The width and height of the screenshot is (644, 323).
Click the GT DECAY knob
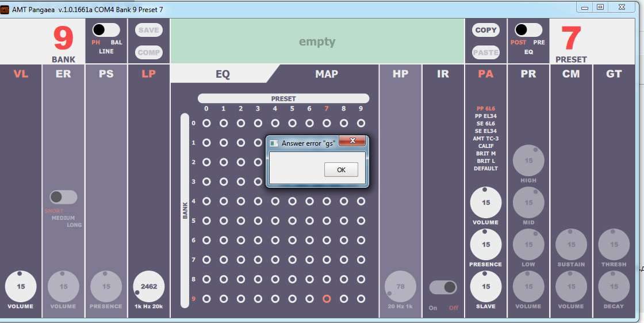tap(614, 286)
